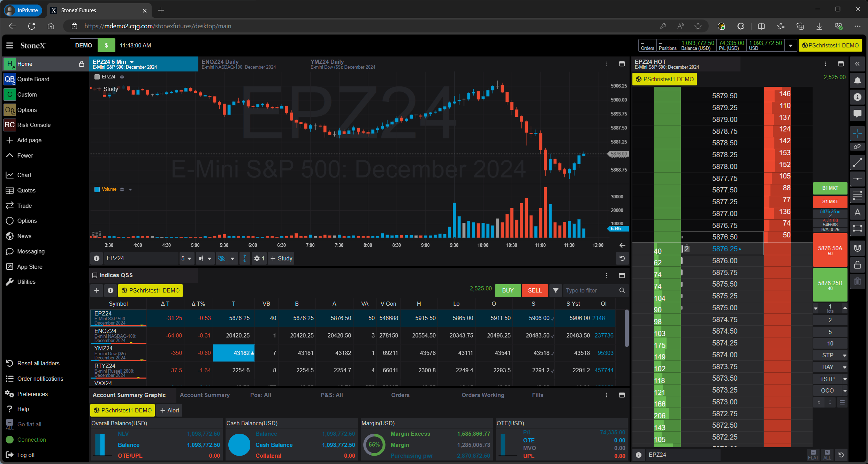Click the Type to filter input field
The width and height of the screenshot is (868, 464).
point(593,290)
